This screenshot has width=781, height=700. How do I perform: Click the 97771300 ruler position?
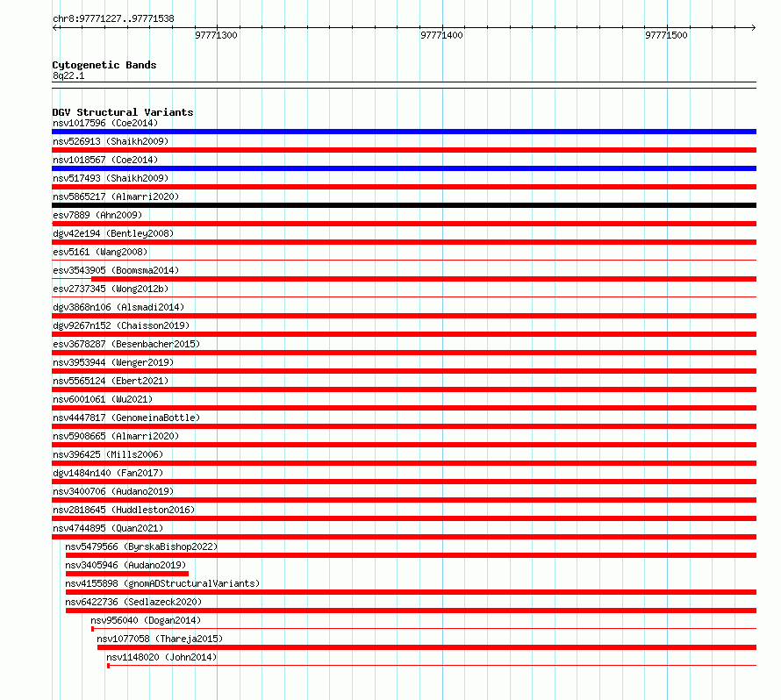pyautogui.click(x=216, y=35)
